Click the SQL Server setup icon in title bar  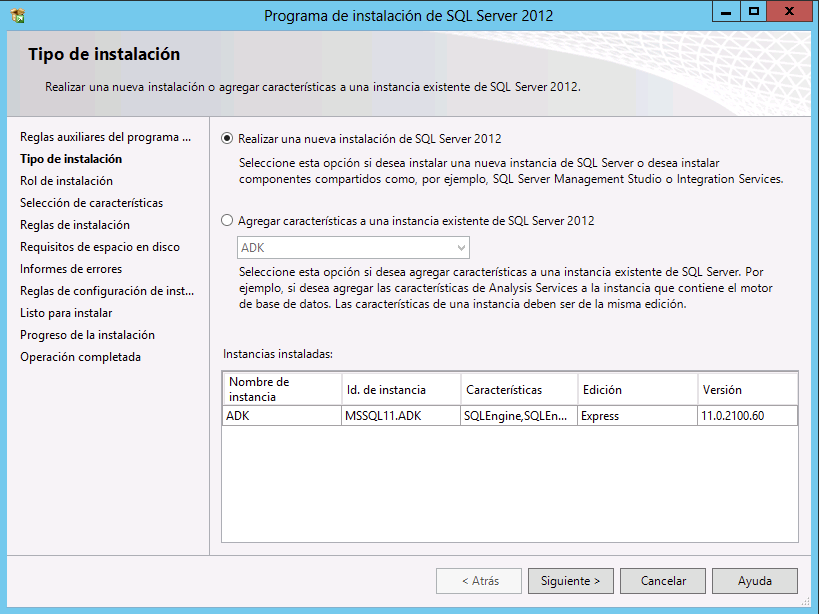18,16
